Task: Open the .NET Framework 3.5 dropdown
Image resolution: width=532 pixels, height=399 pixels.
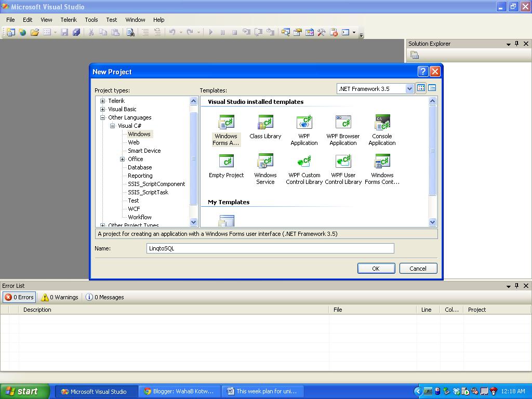Action: click(410, 88)
